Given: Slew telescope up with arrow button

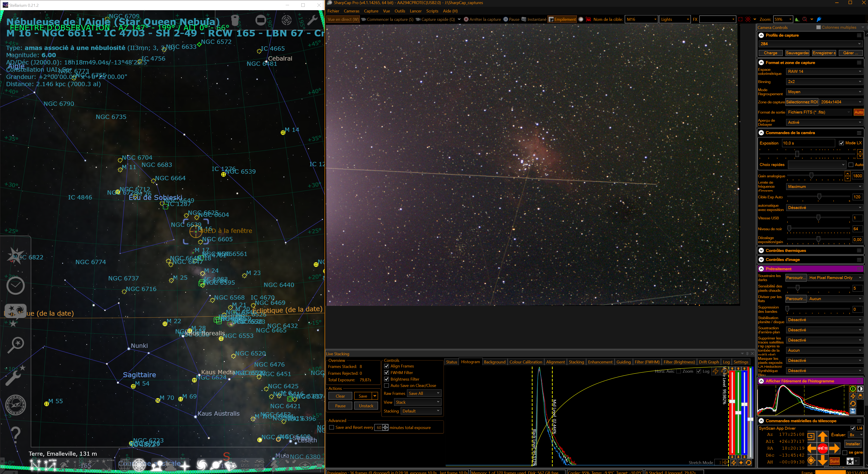Looking at the screenshot, I should click(823, 437).
